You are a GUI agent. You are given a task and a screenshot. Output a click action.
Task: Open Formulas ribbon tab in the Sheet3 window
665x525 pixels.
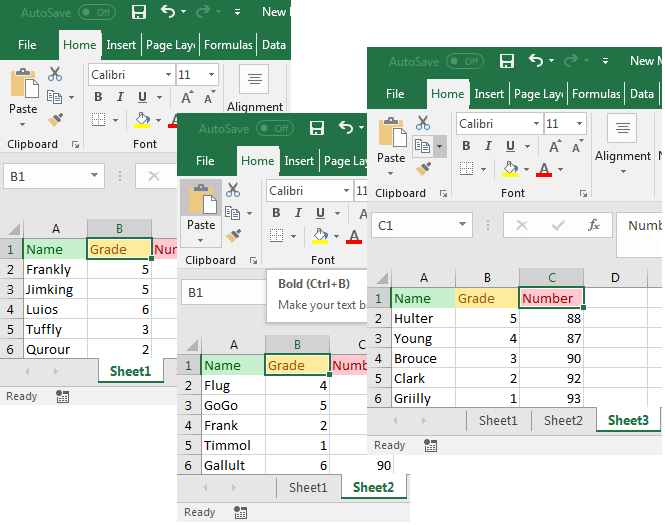596,94
